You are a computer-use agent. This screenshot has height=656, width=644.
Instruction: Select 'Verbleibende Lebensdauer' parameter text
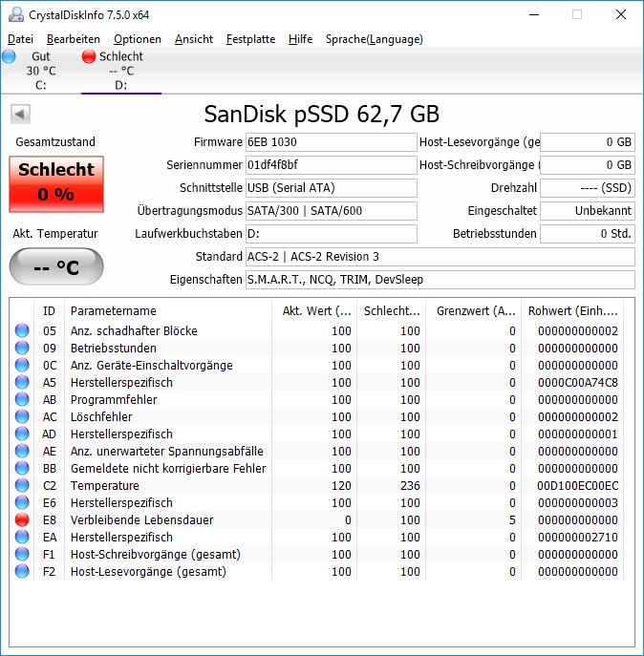pyautogui.click(x=142, y=520)
